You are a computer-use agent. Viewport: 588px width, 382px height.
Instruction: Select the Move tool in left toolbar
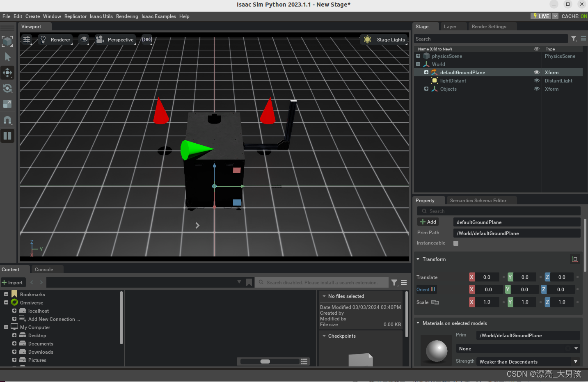[x=7, y=73]
